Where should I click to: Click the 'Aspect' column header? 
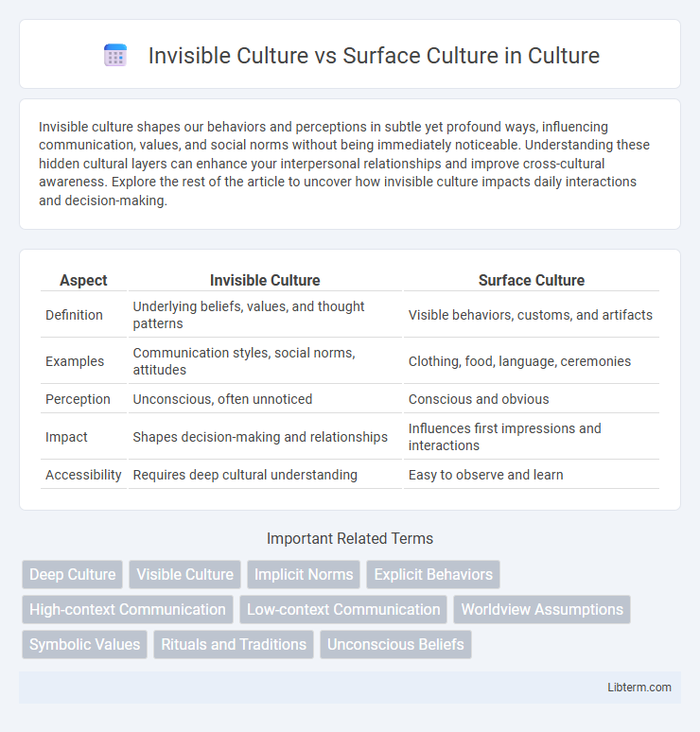pos(83,280)
